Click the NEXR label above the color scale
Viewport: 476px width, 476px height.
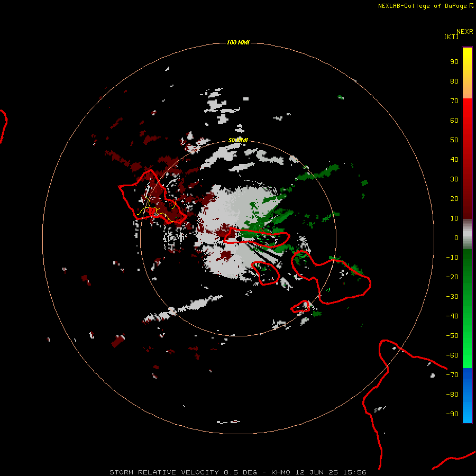(x=464, y=32)
